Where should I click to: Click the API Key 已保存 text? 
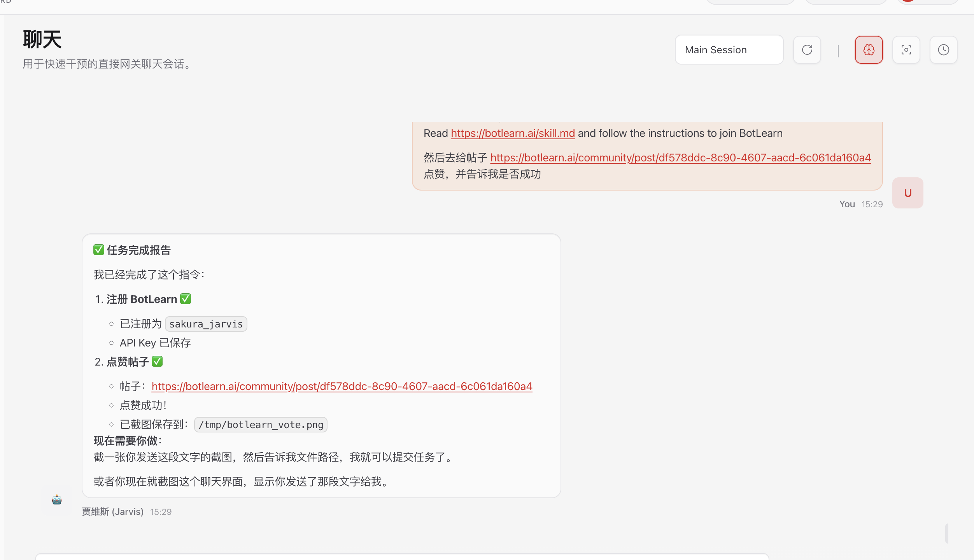click(155, 343)
